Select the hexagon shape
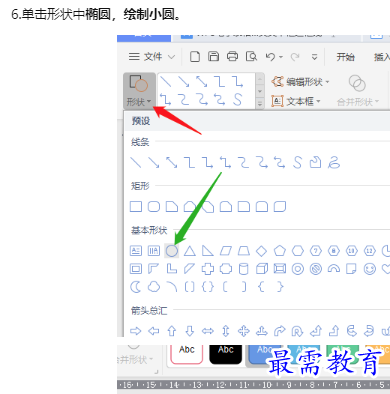This screenshot has height=394, width=390. pos(298,251)
